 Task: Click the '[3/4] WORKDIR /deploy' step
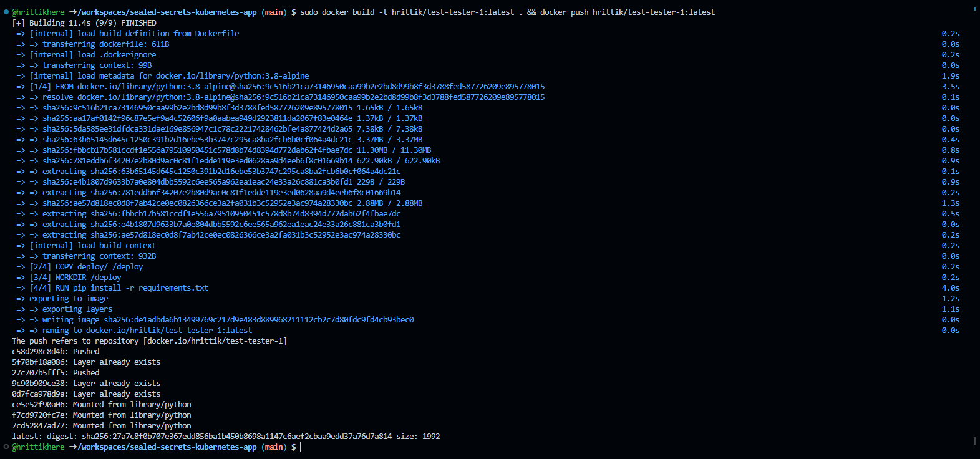75,277
